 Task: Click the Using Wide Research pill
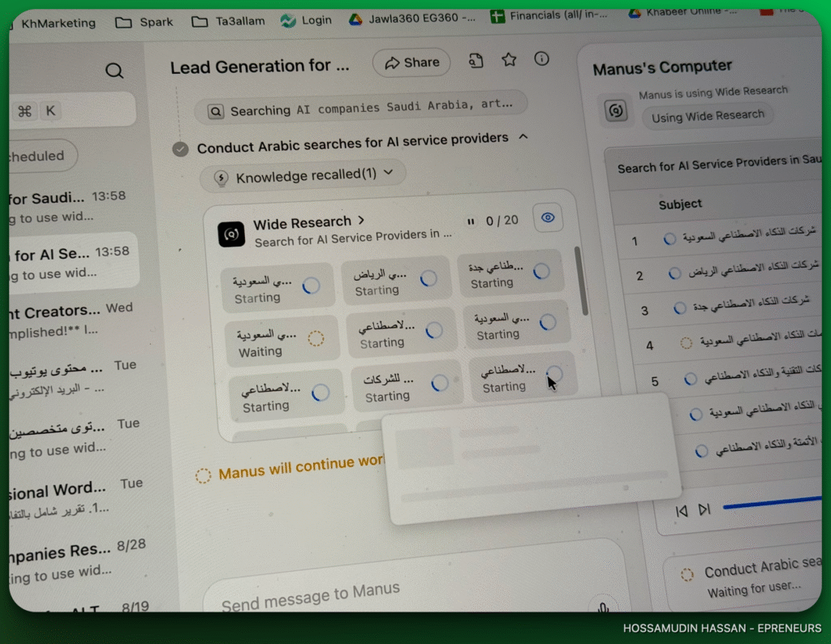[708, 116]
